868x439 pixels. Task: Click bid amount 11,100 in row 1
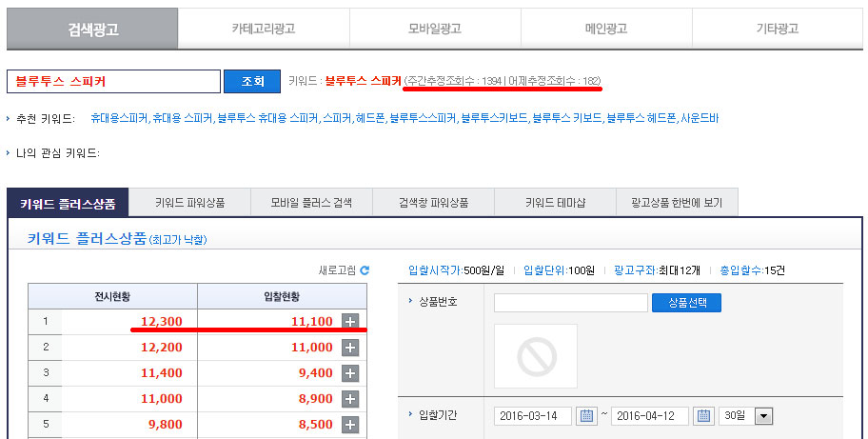311,322
